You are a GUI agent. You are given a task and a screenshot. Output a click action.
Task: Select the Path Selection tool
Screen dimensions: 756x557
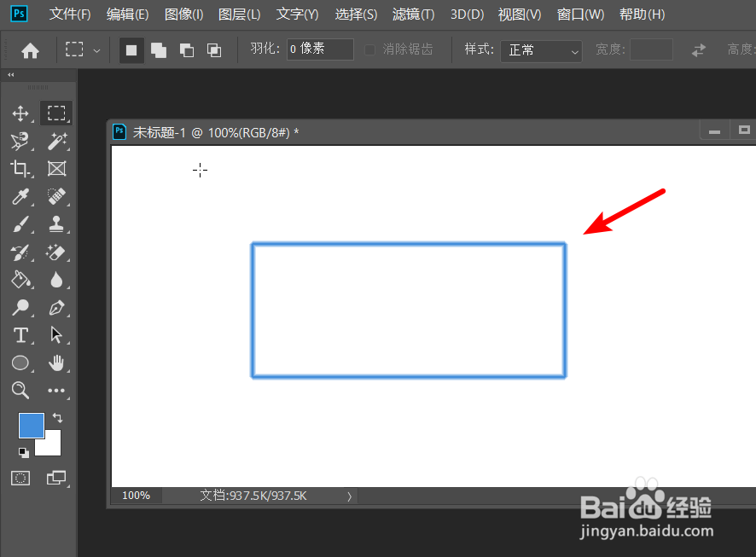tap(57, 335)
